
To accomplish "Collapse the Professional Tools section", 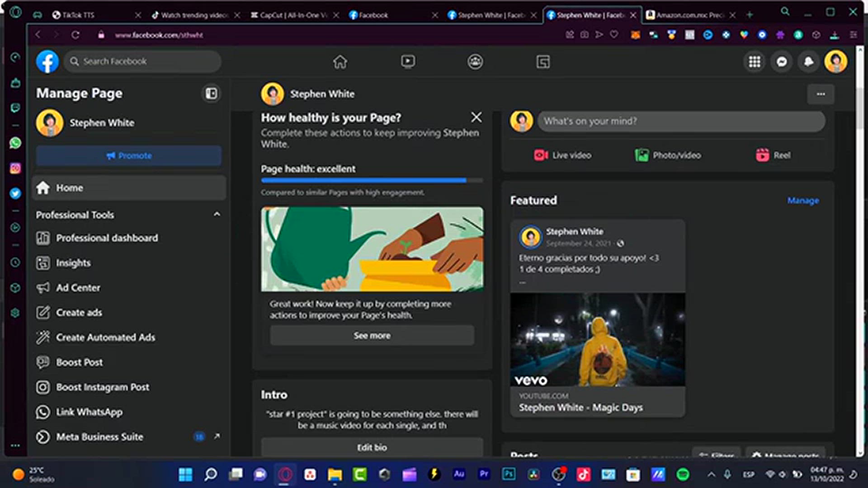I will 217,214.
